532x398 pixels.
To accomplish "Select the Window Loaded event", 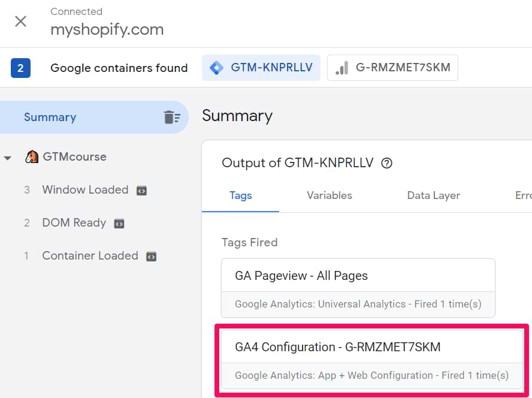I will 85,190.
